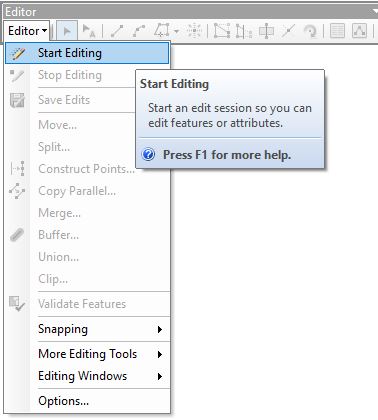
Task: Open the Attributes window icon
Action: [337, 31]
